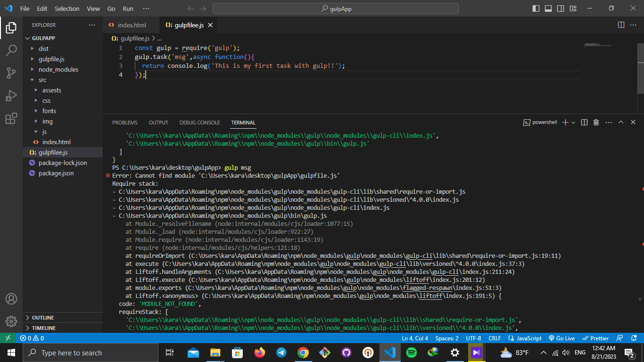Viewport: 644px width, 362px height.
Task: Toggle the bottom panel layout
Action: (x=548, y=8)
